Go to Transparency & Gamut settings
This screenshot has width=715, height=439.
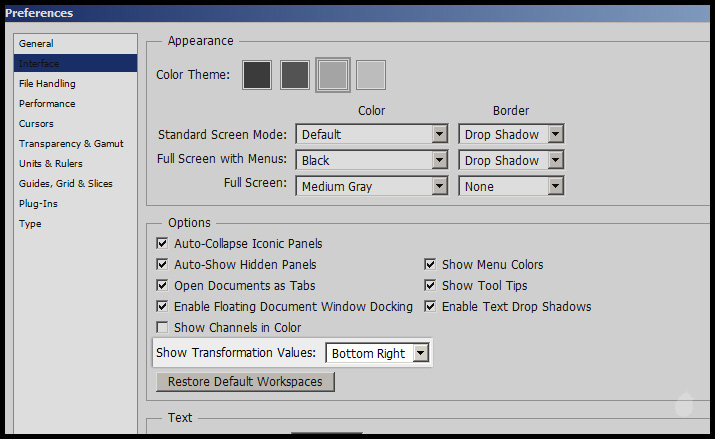[69, 144]
